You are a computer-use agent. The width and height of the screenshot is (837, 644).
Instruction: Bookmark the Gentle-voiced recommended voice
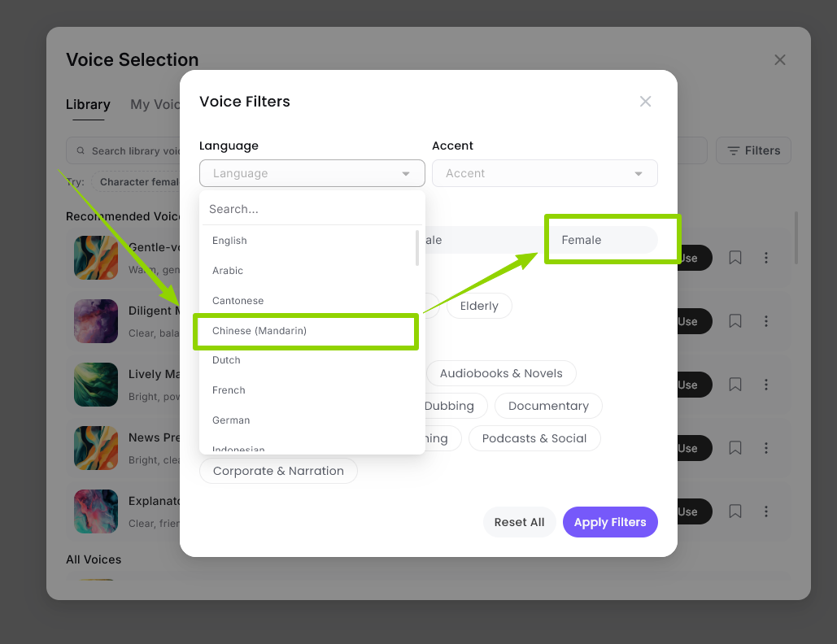[735, 258]
